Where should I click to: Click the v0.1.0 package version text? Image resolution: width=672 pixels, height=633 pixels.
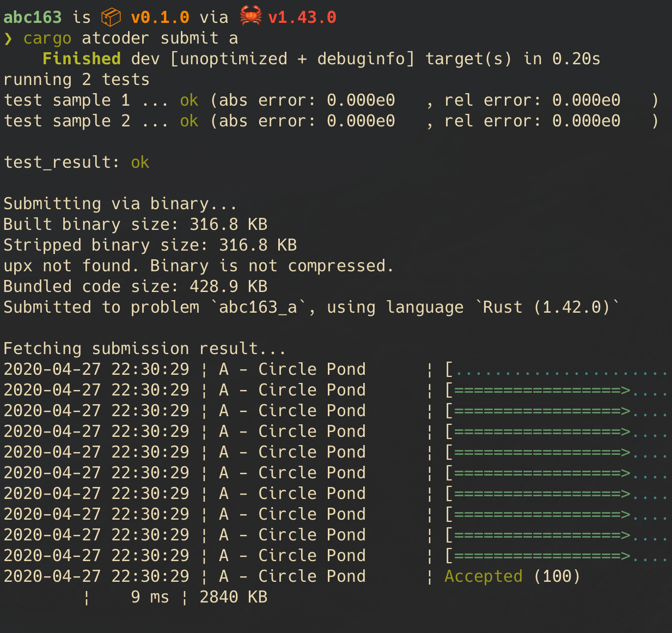160,17
